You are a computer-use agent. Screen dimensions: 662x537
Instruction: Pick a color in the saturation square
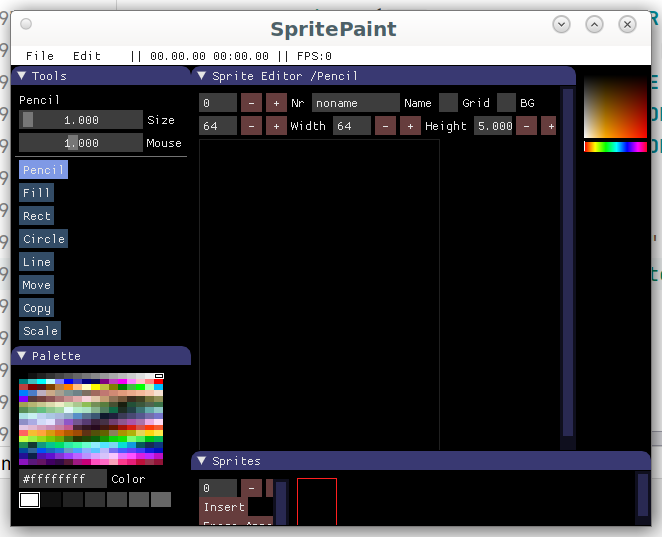point(615,107)
